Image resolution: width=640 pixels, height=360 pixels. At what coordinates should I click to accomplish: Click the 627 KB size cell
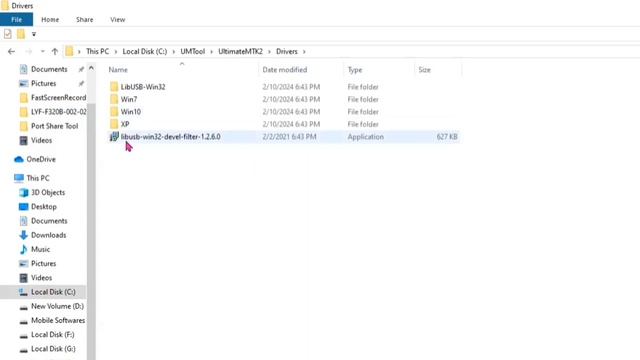[447, 137]
